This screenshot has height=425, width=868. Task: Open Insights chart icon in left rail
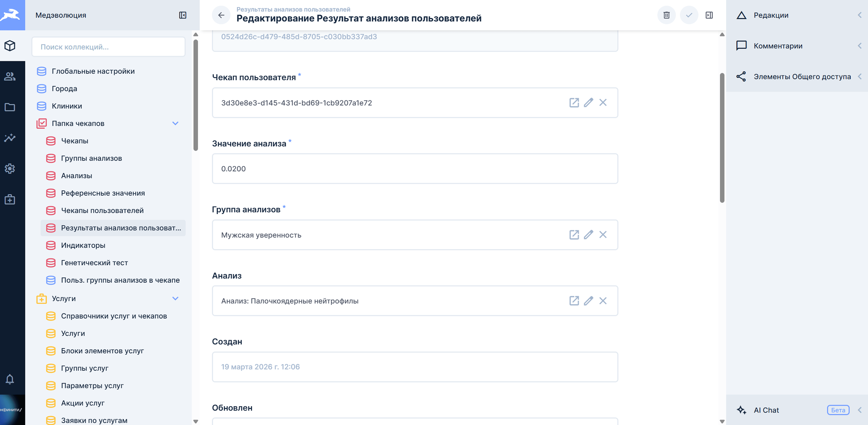[10, 138]
